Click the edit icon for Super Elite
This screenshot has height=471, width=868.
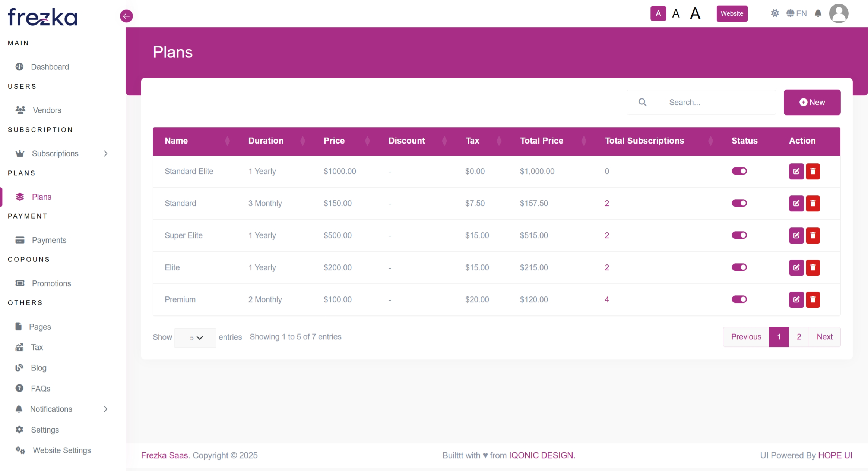pyautogui.click(x=796, y=235)
